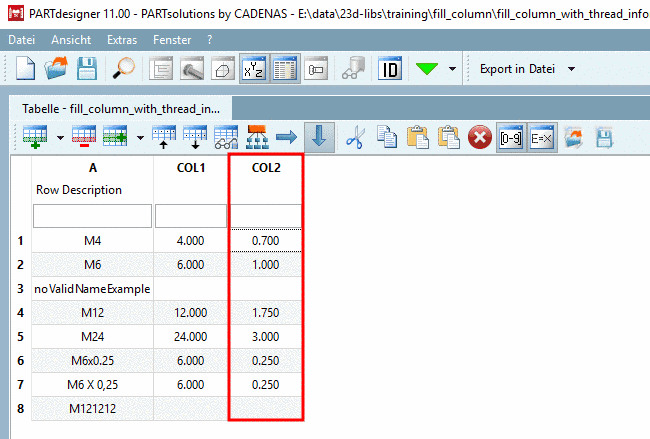Expand the add column dropdown arrow
This screenshot has height=439, width=650.
coord(141,138)
